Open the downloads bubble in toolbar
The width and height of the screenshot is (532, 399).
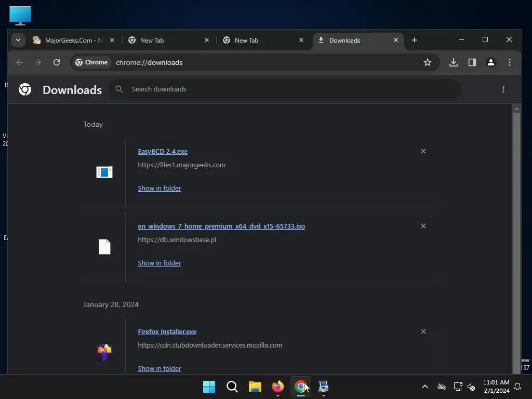coord(453,62)
